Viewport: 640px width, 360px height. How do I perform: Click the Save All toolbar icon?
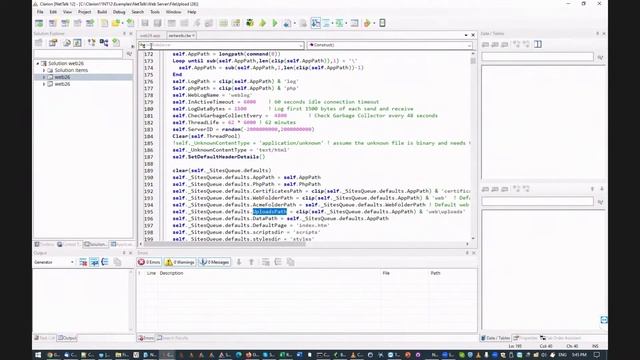157,23
